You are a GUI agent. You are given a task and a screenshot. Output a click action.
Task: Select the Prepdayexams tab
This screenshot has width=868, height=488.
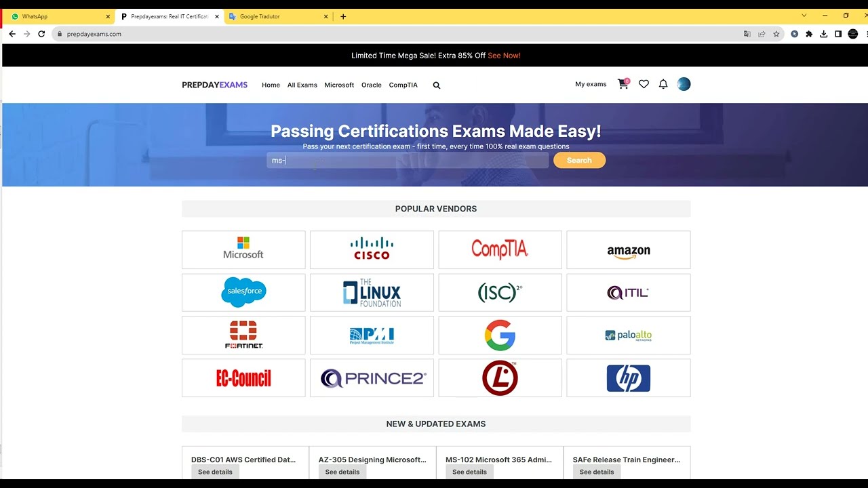(170, 16)
